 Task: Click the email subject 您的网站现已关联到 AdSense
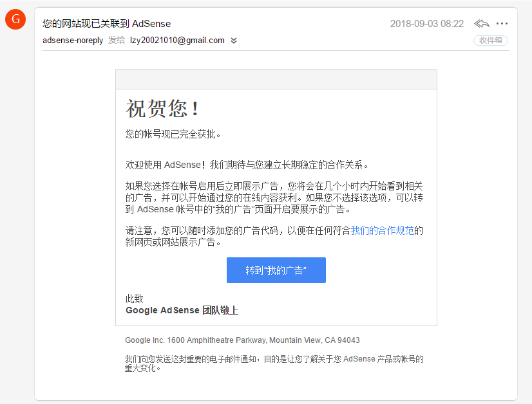click(106, 24)
